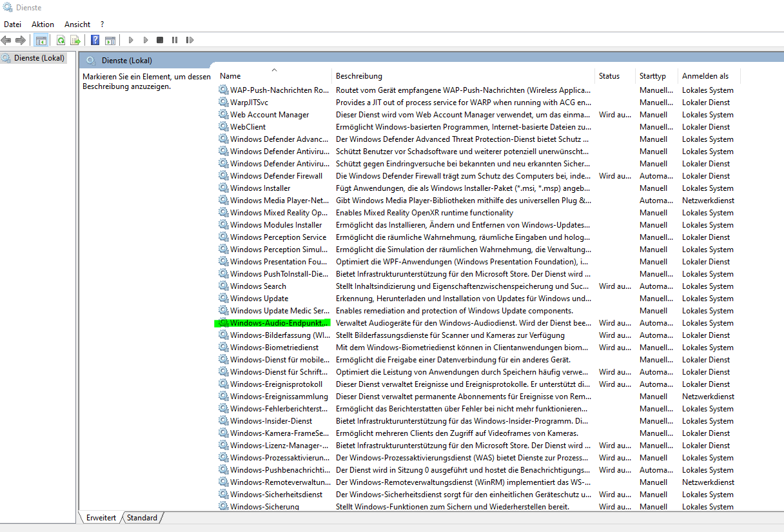Open the ? help menu
This screenshot has width=784, height=532.
pos(102,24)
